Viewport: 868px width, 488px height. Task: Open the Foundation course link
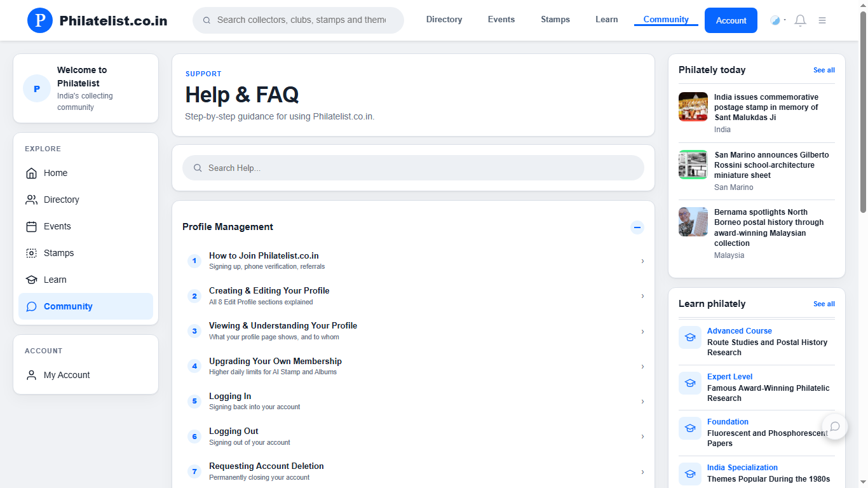[x=728, y=422]
